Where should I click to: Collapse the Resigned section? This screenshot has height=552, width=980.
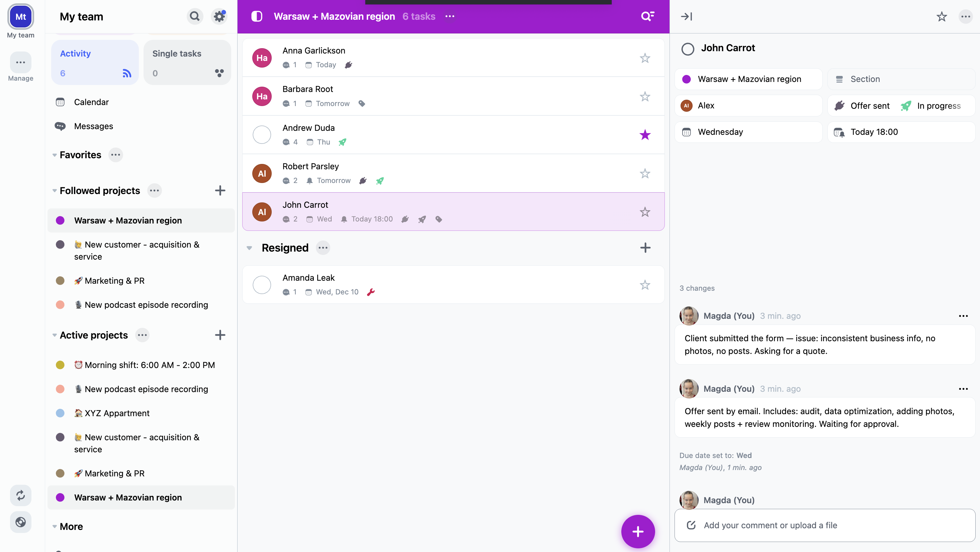(x=249, y=248)
